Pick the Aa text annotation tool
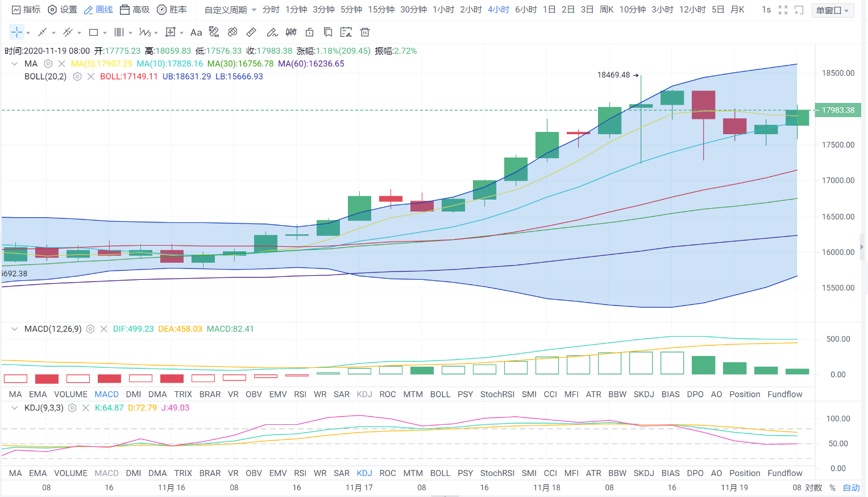Viewport: 868px width, 497px height. point(196,32)
